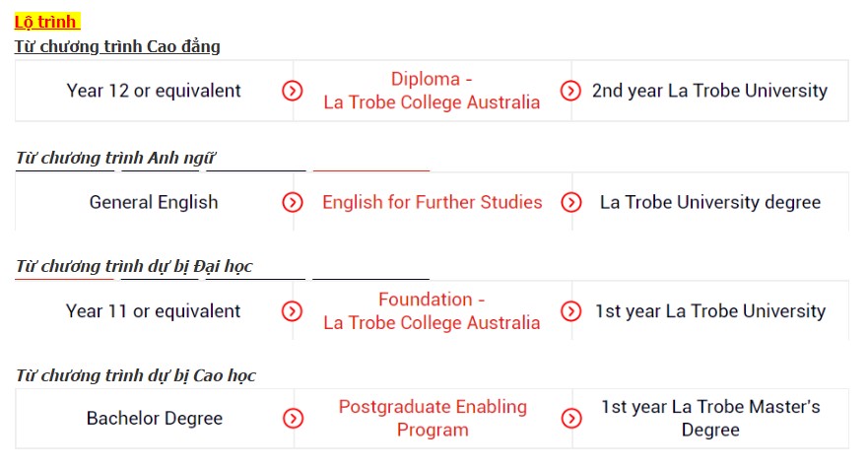Click the 2nd year La Trobe University box
The image size is (868, 468).
pos(709,91)
